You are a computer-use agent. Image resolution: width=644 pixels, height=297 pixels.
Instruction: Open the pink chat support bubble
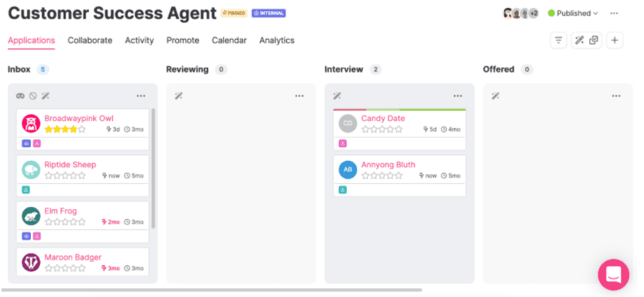click(x=613, y=275)
